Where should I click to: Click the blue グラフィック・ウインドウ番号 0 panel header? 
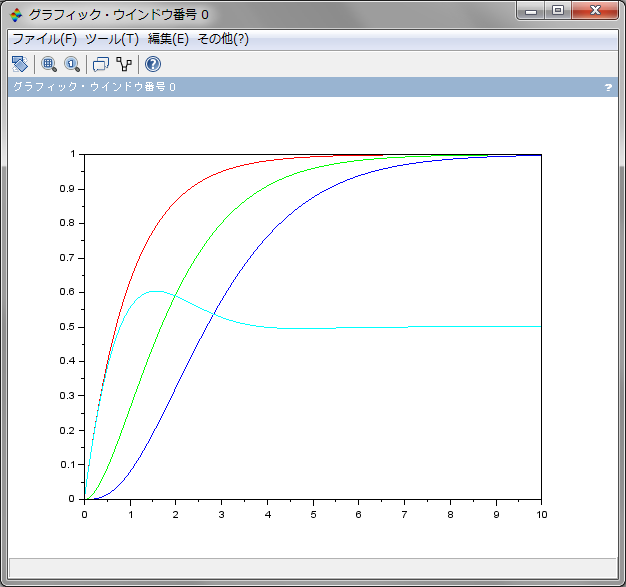click(x=300, y=88)
